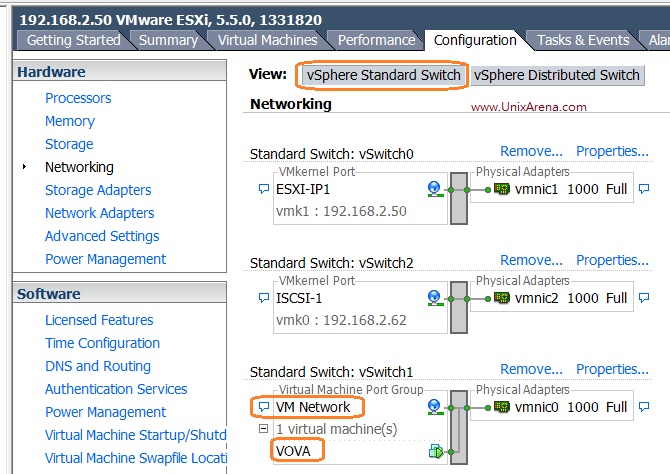Click the globe network icon on VM Network
The height and width of the screenshot is (474, 670).
pos(435,407)
